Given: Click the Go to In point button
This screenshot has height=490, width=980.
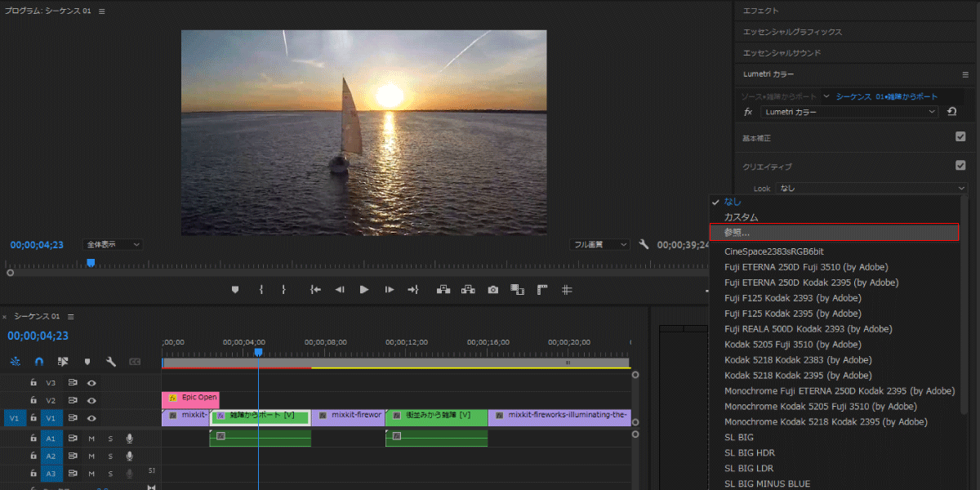Looking at the screenshot, I should tap(315, 289).
